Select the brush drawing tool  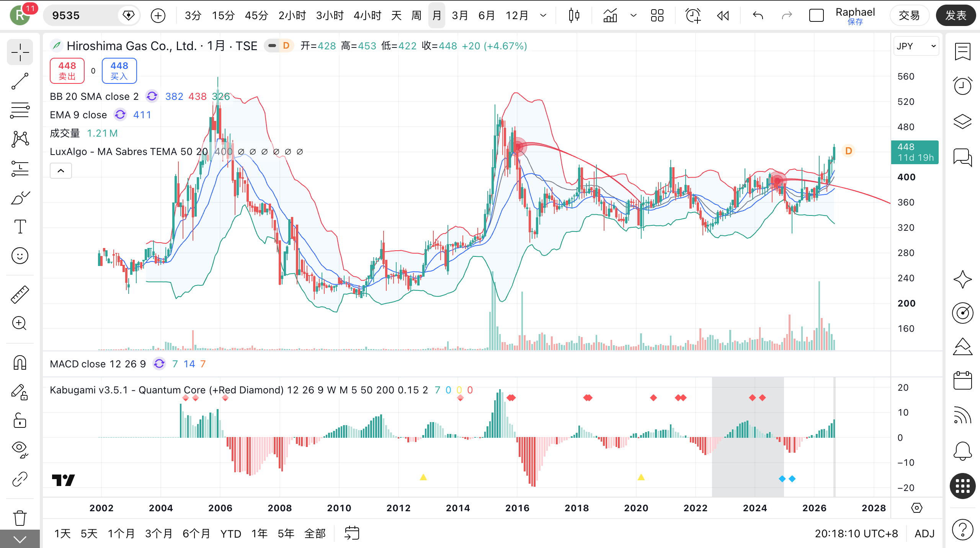point(20,197)
